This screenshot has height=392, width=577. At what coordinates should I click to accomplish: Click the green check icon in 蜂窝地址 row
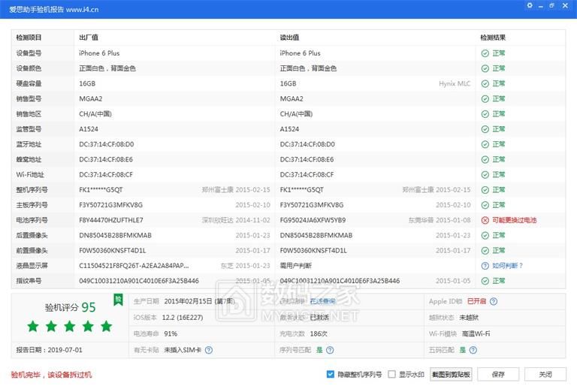tap(485, 159)
